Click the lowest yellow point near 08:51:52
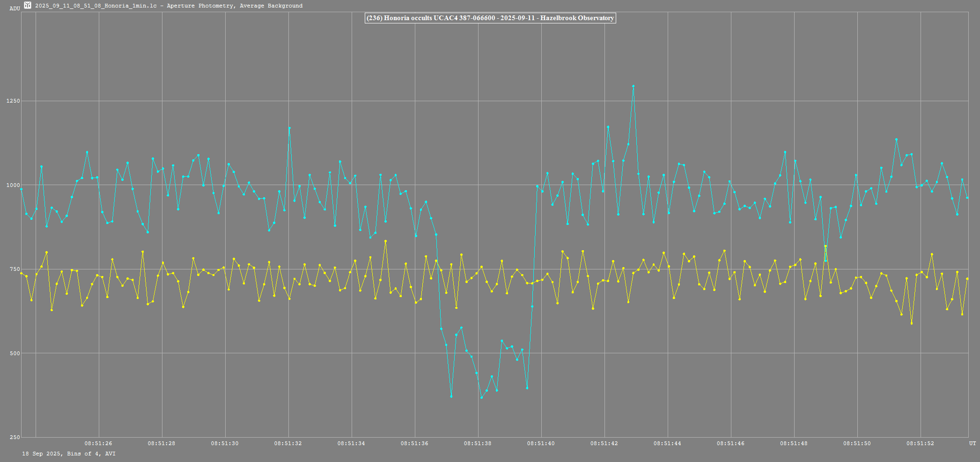The width and height of the screenshot is (980, 462). 911,323
